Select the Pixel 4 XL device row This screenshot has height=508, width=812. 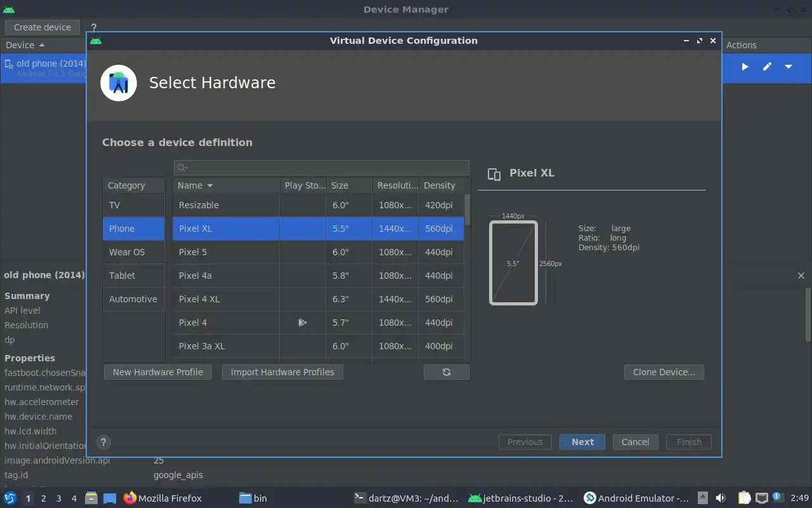pos(318,299)
